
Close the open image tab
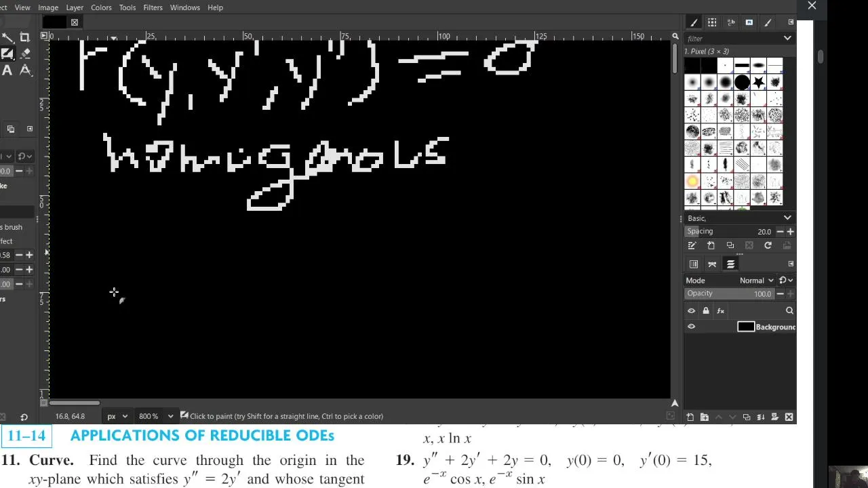(75, 22)
